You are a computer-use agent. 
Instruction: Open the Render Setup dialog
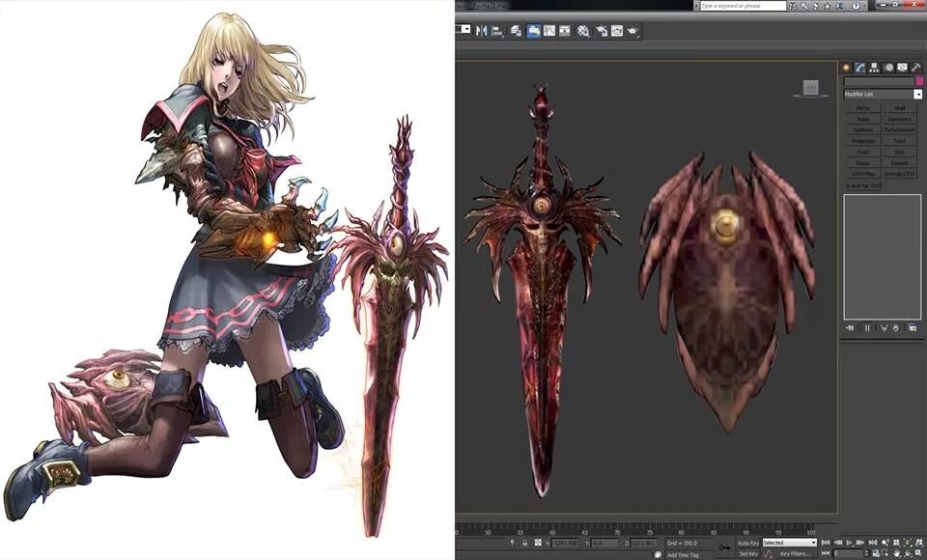(602, 31)
